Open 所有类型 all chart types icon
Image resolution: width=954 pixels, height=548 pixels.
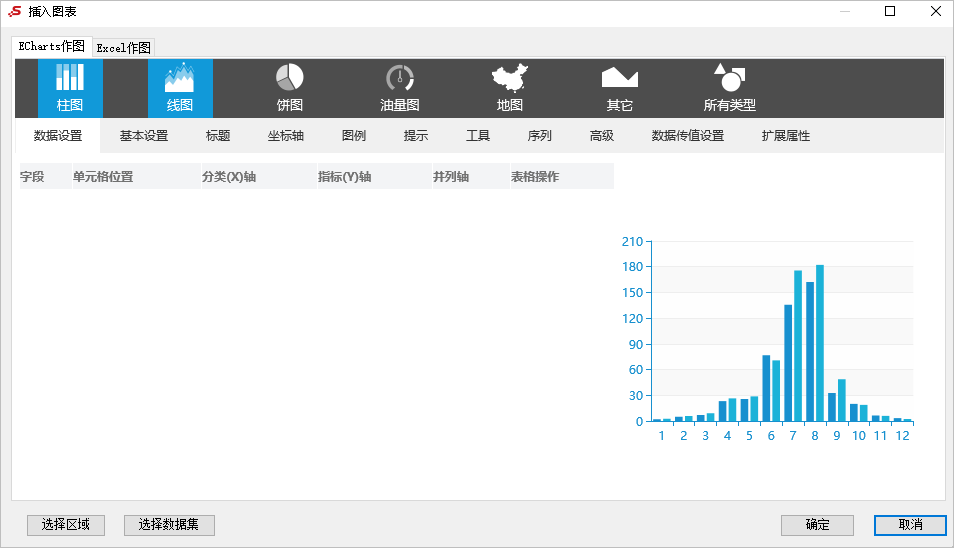(729, 88)
